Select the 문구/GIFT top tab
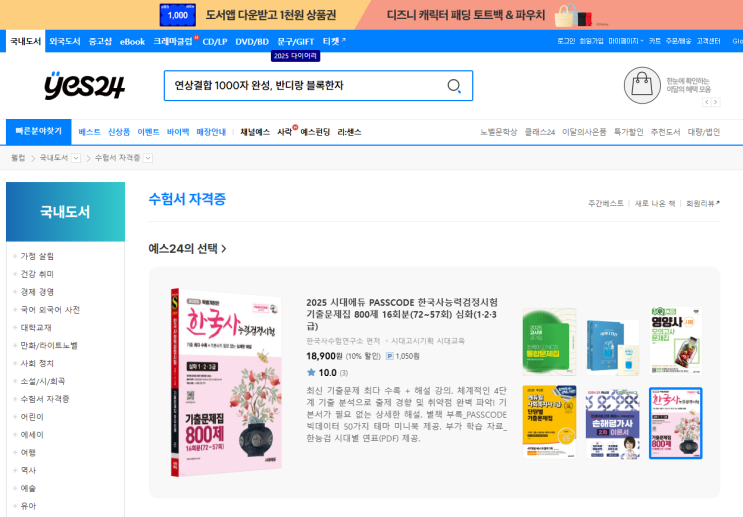The height and width of the screenshot is (517, 743). pos(296,42)
